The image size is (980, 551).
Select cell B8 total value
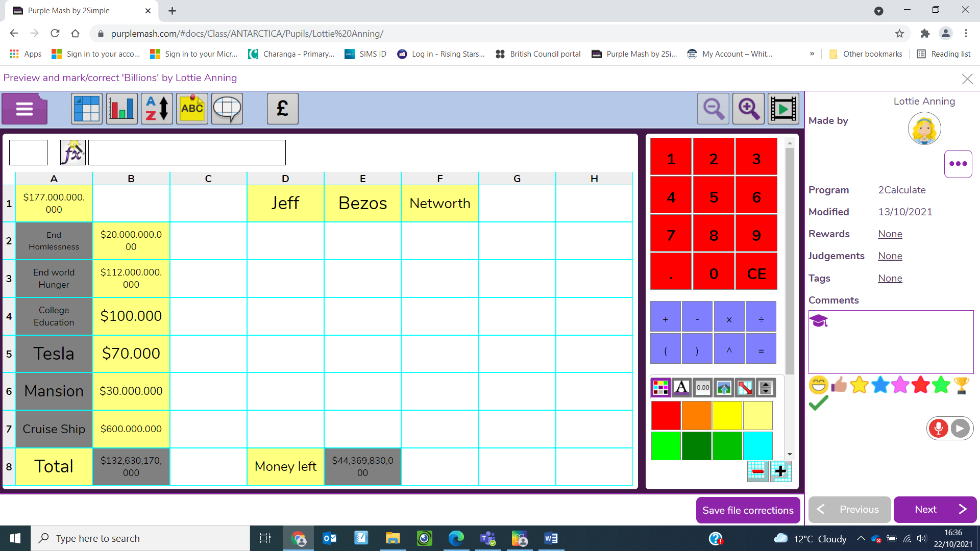(131, 467)
